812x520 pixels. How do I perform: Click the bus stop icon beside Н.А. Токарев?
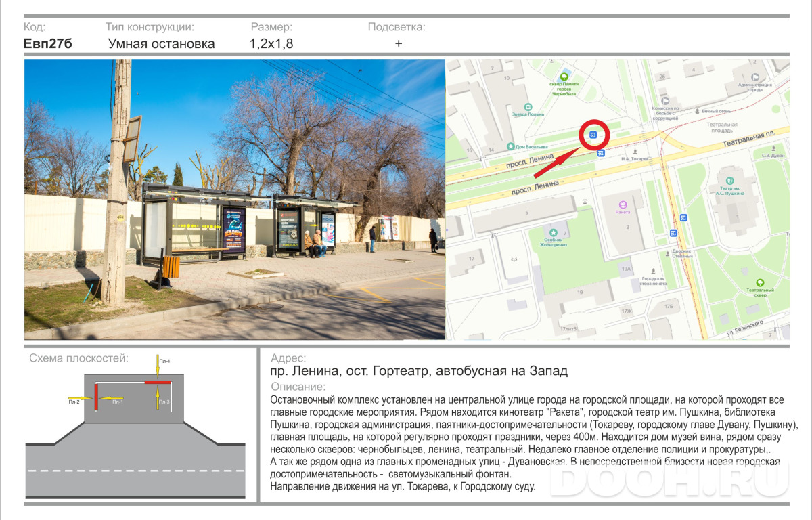[601, 153]
